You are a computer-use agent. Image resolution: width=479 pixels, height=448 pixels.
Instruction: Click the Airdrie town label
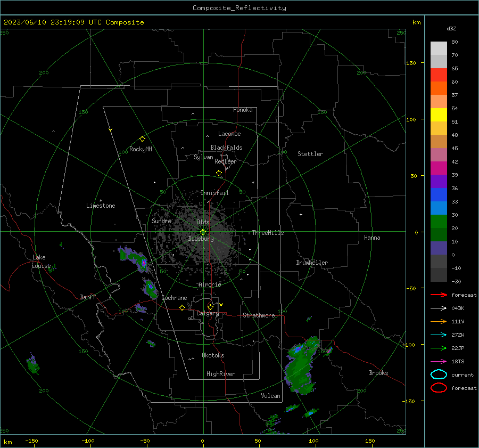pyautogui.click(x=210, y=284)
